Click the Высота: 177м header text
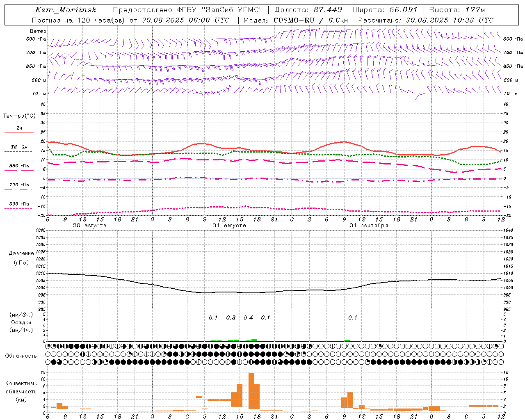Screen dimensions: 525x420 [457, 10]
